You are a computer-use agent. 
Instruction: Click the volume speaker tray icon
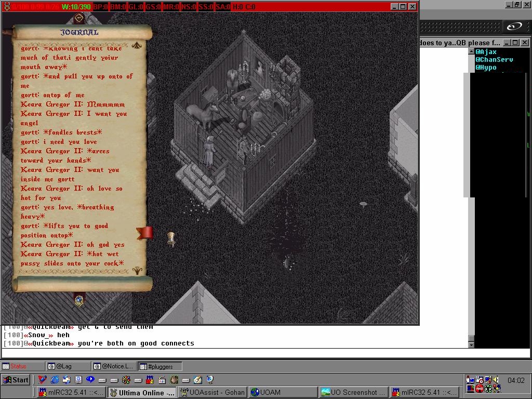(496, 380)
